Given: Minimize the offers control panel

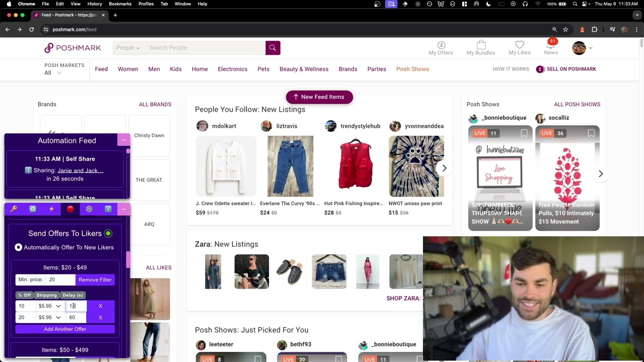Looking at the screenshot, I should pyautogui.click(x=124, y=209).
